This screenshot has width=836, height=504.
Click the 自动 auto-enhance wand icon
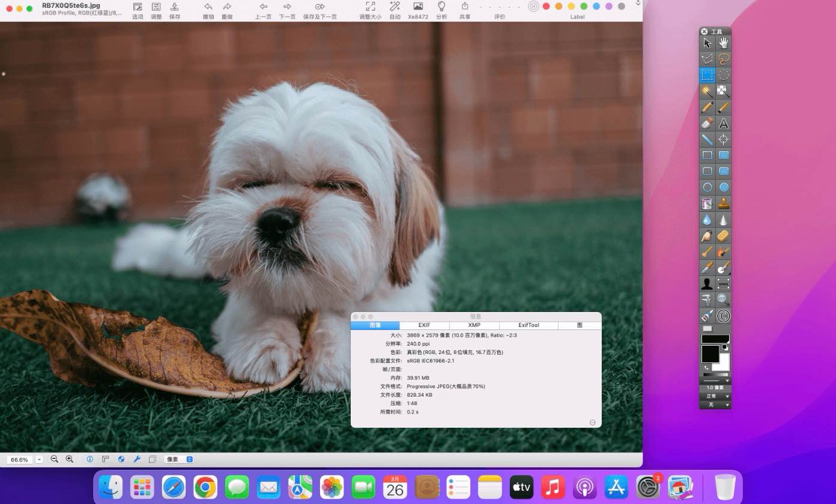395,7
